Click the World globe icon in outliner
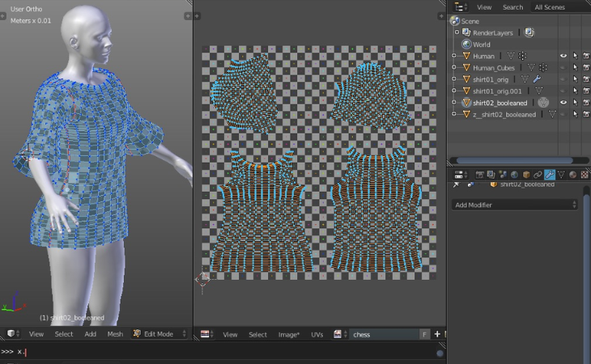Viewport: 591px width, 364px height. click(466, 44)
